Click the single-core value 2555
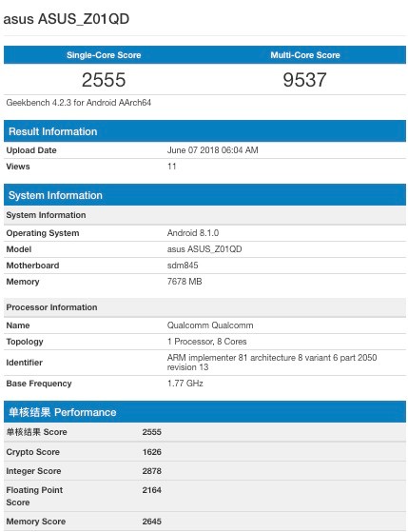 click(104, 80)
